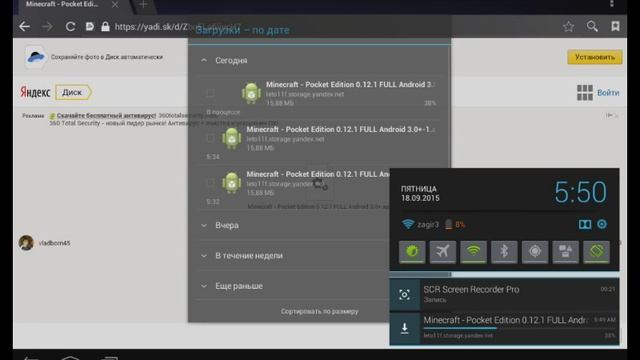Check the in-progress 38% Minecraft download checkbox
The height and width of the screenshot is (360, 640).
pos(210,93)
